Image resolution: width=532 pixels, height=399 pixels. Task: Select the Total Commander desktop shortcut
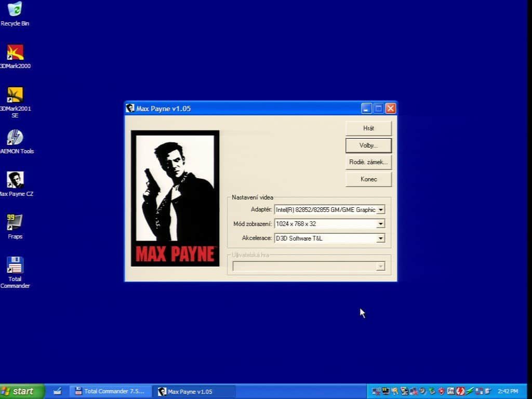[15, 272]
